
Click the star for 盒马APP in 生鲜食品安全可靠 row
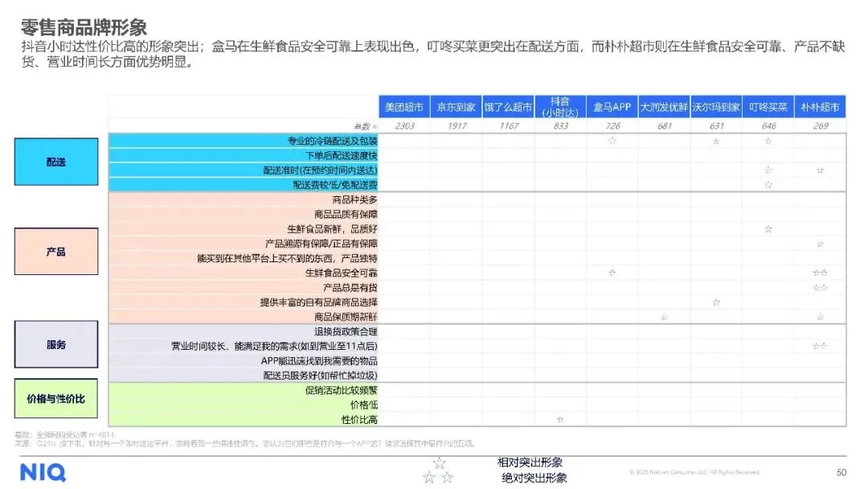612,273
